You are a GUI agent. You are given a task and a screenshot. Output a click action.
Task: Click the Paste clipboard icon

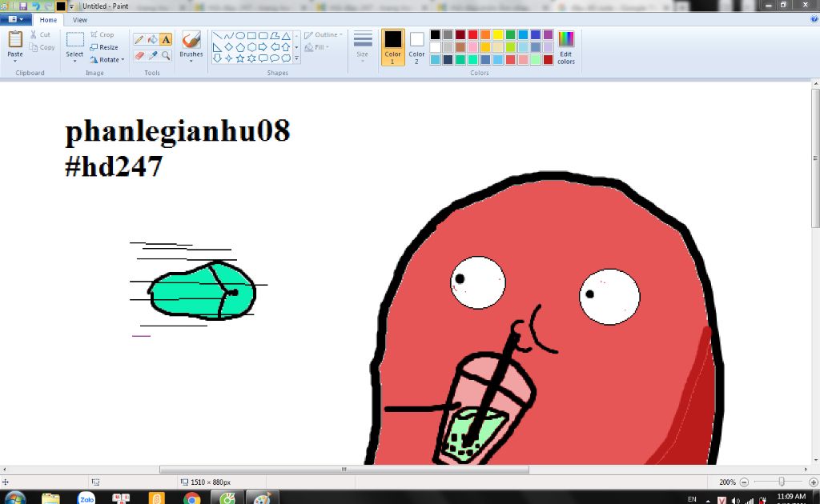point(15,40)
